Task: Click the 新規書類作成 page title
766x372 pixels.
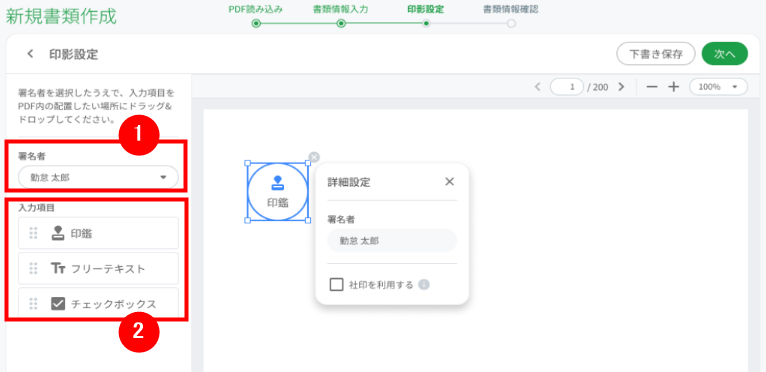Action: pos(61,17)
